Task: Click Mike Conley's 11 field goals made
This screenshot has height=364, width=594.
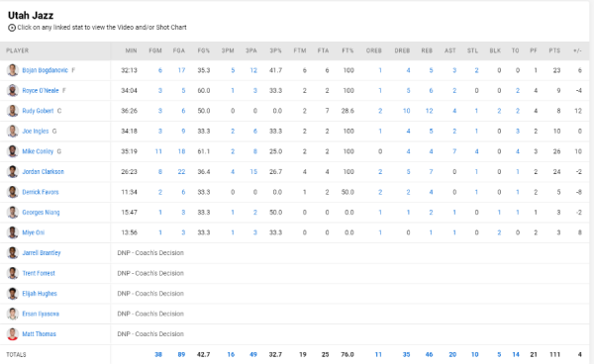Action: pos(158,151)
